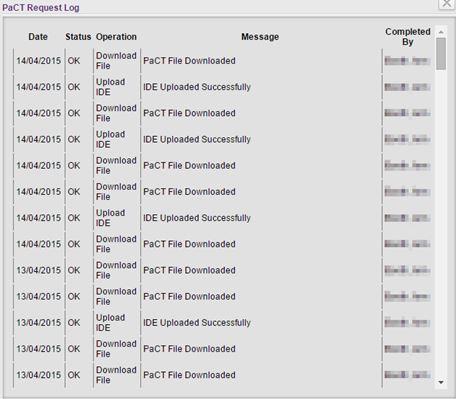Screen dimensions: 456x399
Task: Click the scrollbar down arrow
Action: (x=441, y=382)
